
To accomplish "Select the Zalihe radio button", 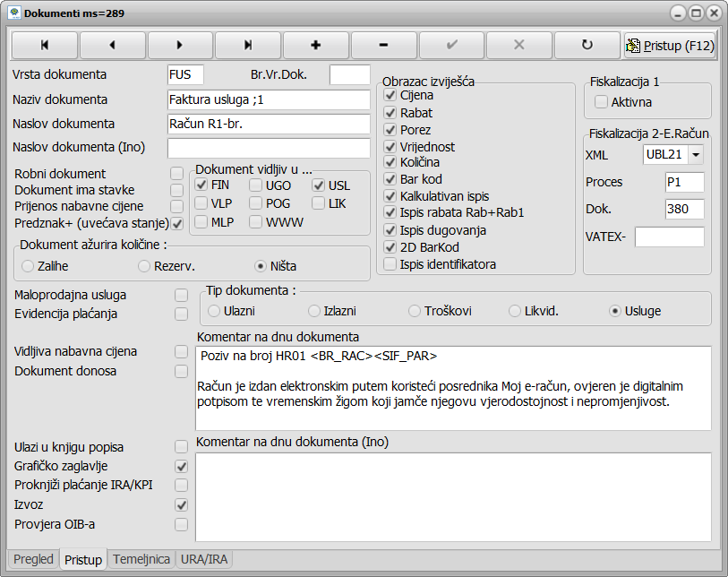I will [x=29, y=265].
